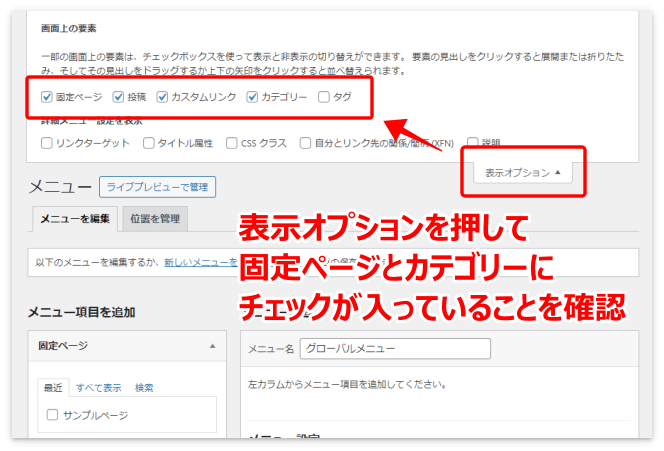Enable the CSS クラス checkbox

pyautogui.click(x=232, y=143)
